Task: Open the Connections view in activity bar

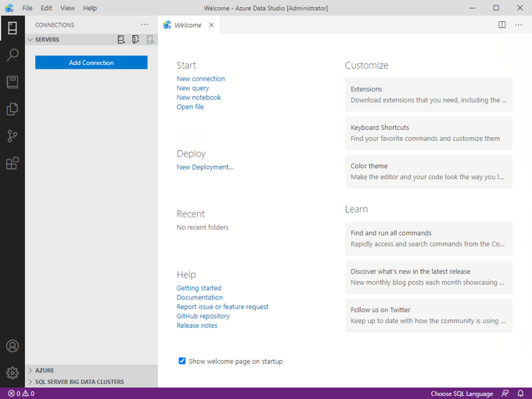Action: tap(13, 28)
